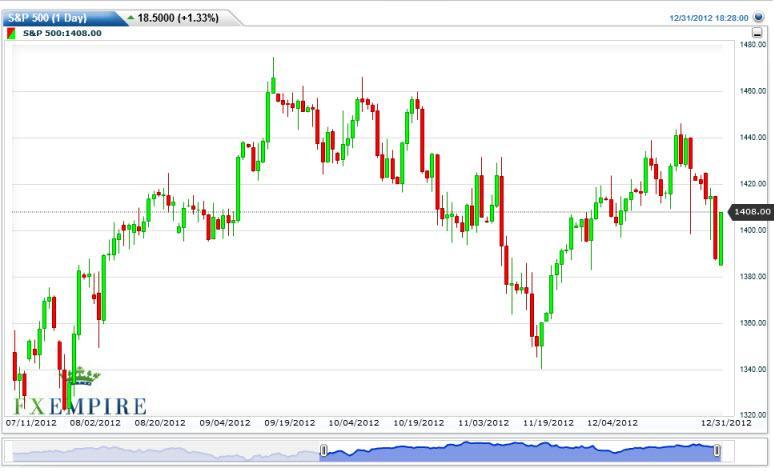Viewport: 774px width, 471px height.
Task: Click the 1400.00 price axis label
Action: click(753, 230)
